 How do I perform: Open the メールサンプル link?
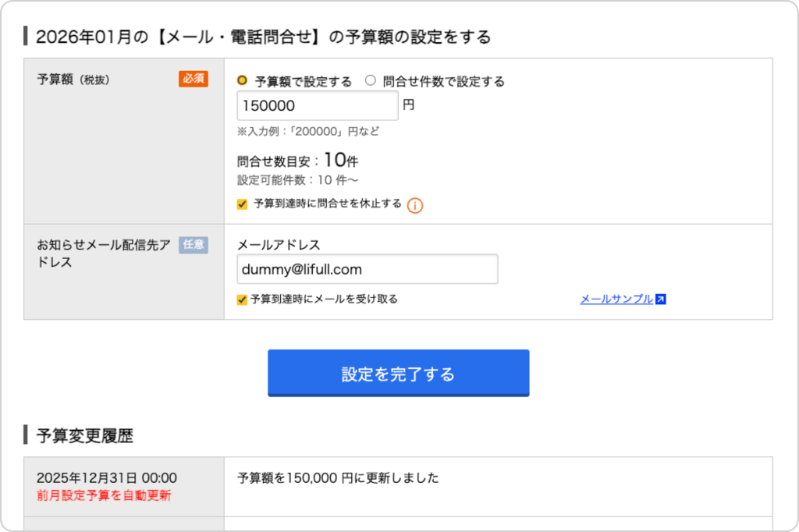point(616,299)
